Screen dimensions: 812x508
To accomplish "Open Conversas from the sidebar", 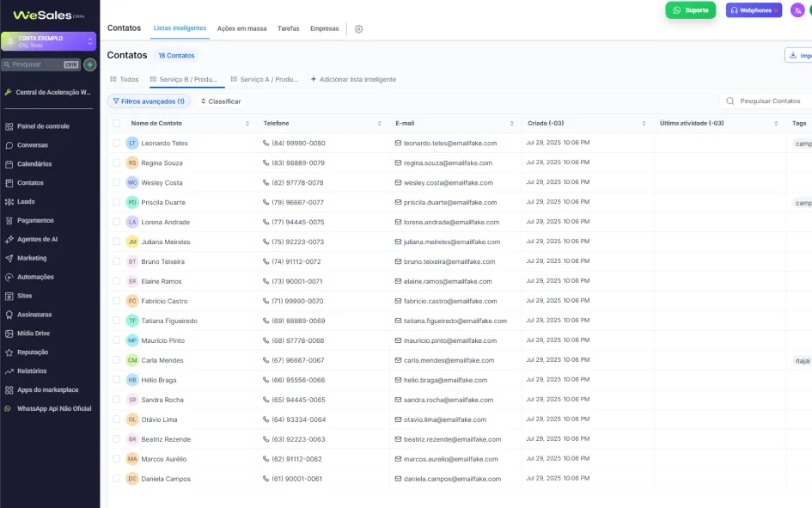I will coord(32,145).
